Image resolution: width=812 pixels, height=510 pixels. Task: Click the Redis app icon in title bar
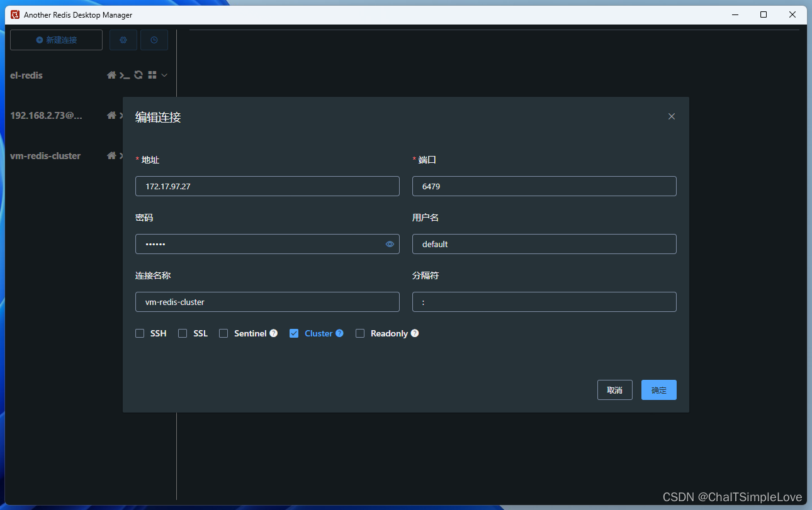click(16, 14)
